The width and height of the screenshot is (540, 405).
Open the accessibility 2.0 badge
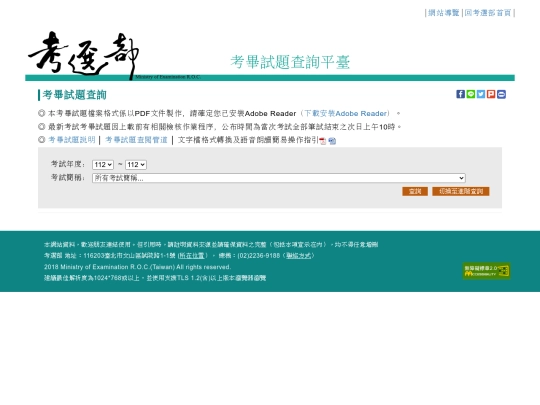(486, 271)
